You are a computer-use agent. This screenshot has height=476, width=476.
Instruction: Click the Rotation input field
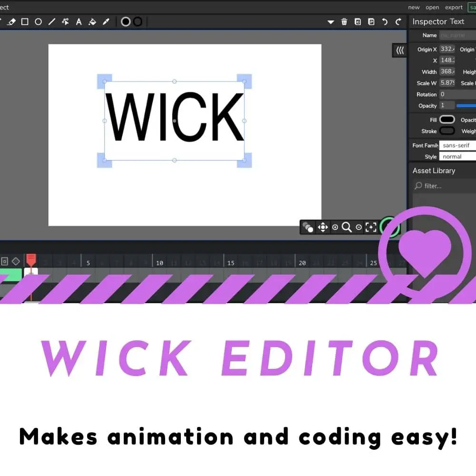click(457, 94)
